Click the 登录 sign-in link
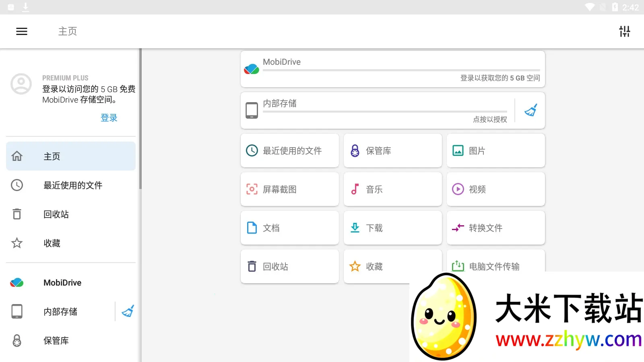Image resolution: width=644 pixels, height=362 pixels. [109, 118]
